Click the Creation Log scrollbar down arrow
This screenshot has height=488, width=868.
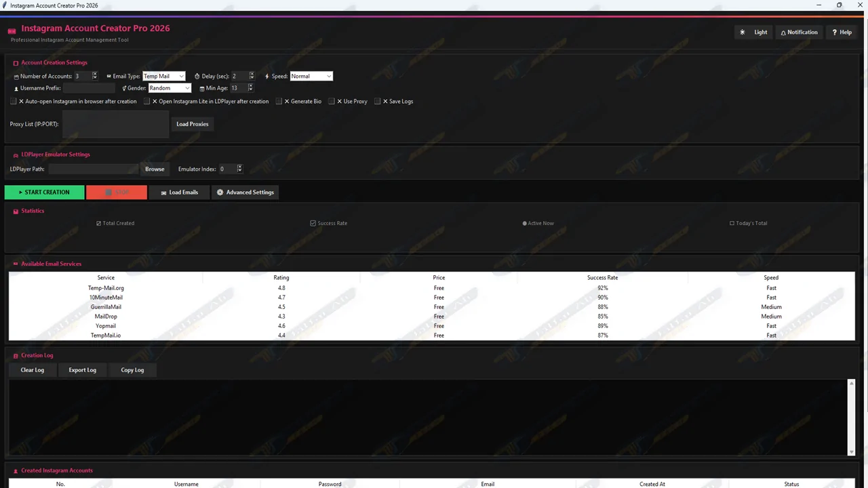point(852,452)
